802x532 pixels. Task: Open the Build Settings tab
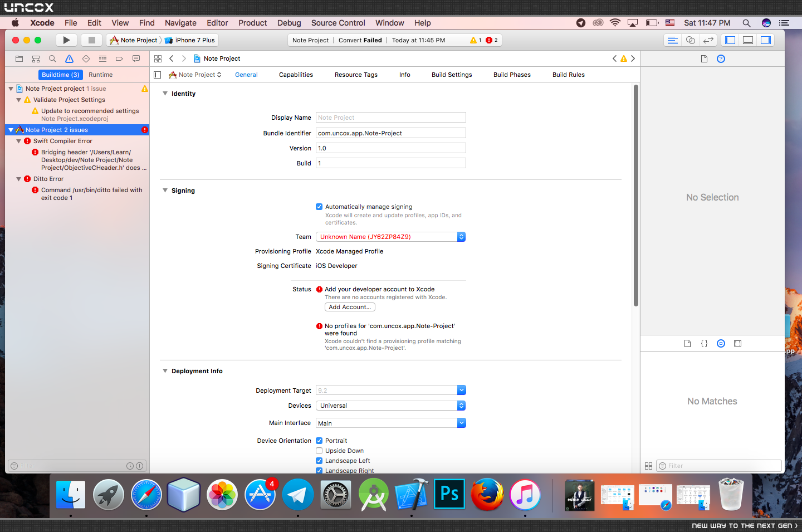pyautogui.click(x=452, y=75)
